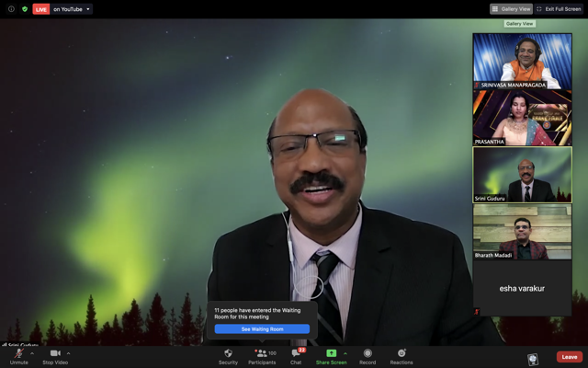
Task: Click the muted mic icon on esha varakur tile
Action: (x=477, y=312)
